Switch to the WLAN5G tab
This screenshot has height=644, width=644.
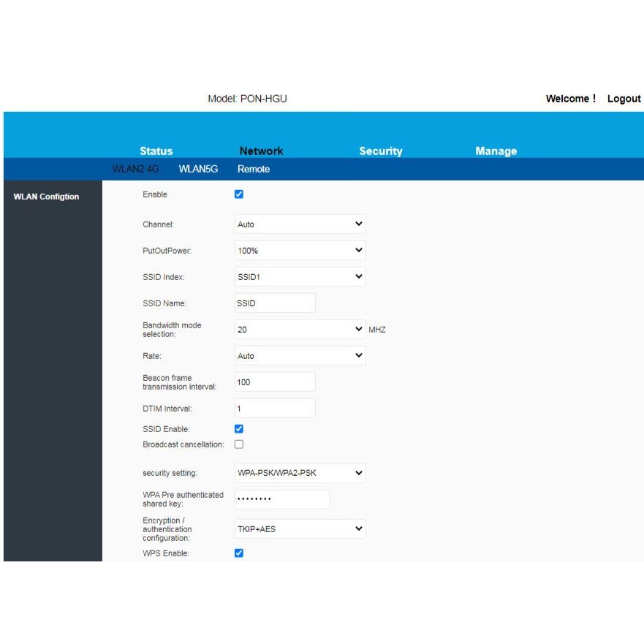198,169
